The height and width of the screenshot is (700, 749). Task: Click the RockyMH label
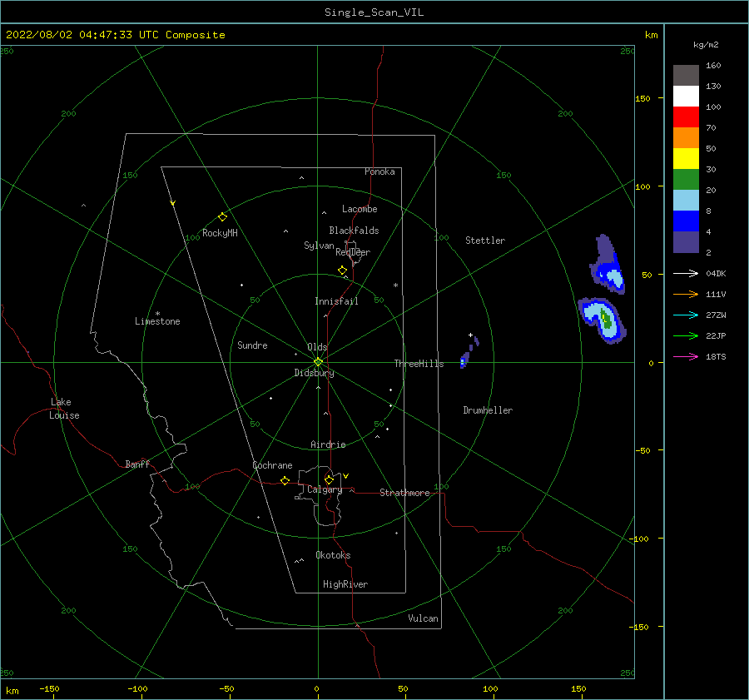[x=220, y=233]
